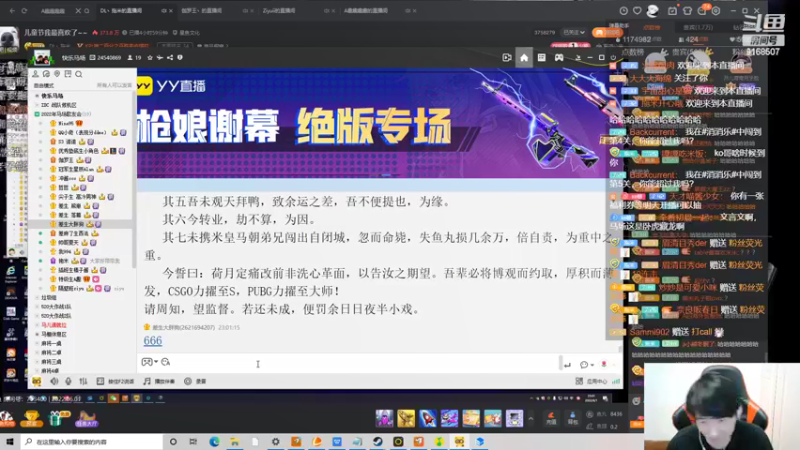The width and height of the screenshot is (800, 450).
Task: Open the horse 任务大厅 icon at bottom left
Action: click(x=86, y=419)
